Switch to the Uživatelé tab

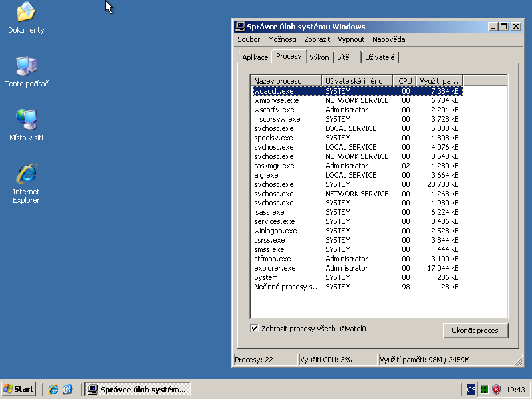point(380,57)
